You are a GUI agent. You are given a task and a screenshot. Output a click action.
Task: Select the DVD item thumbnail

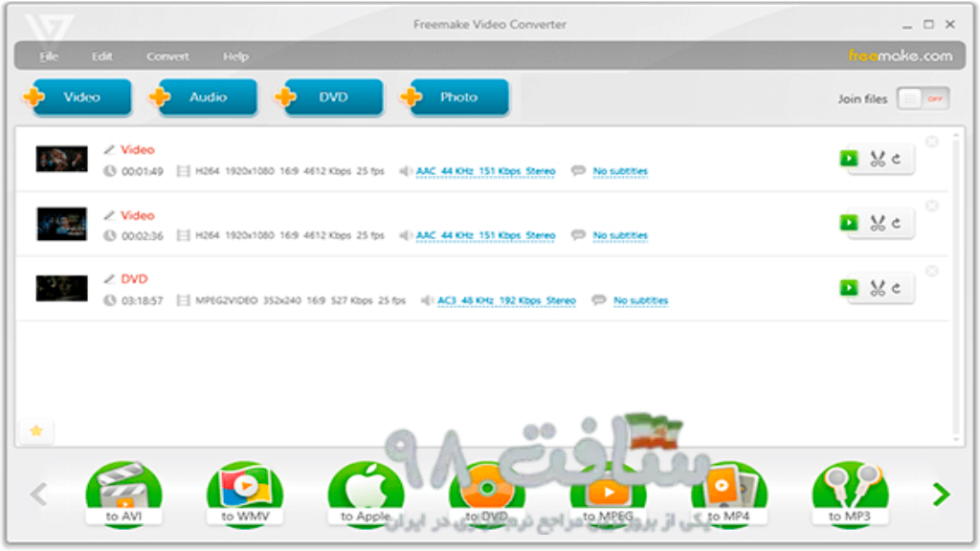61,288
